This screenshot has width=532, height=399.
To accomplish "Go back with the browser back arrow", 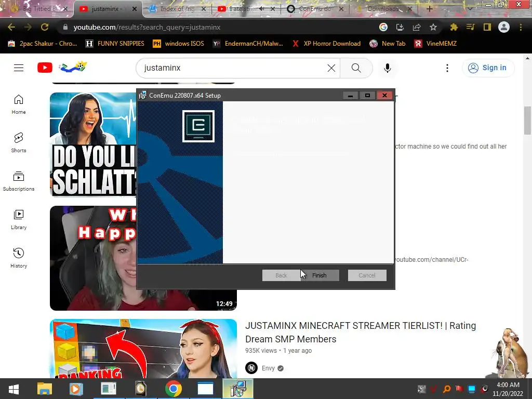I will [x=11, y=27].
